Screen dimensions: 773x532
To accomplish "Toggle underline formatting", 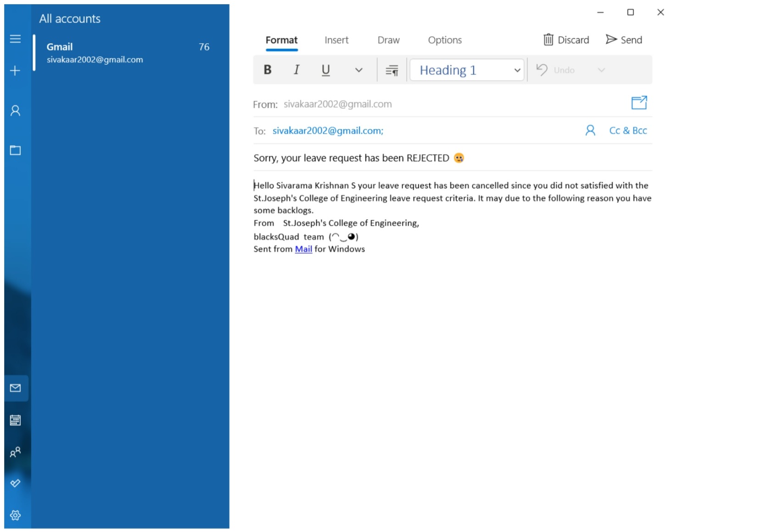I will 325,70.
